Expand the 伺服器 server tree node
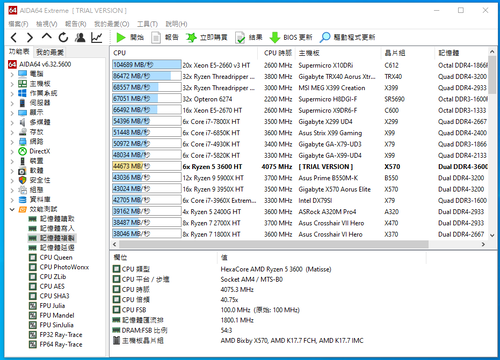500x360 pixels. click(x=12, y=103)
